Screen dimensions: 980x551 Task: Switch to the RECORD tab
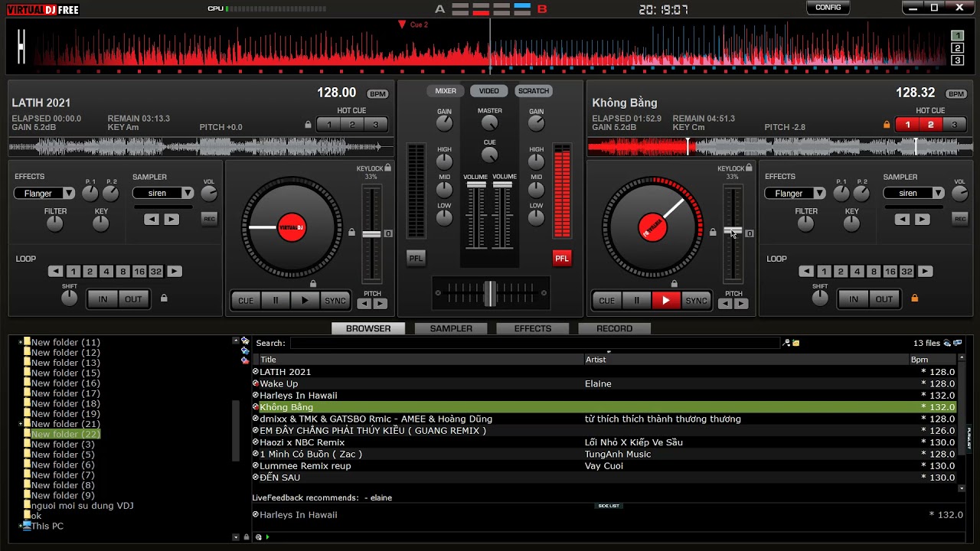click(614, 328)
